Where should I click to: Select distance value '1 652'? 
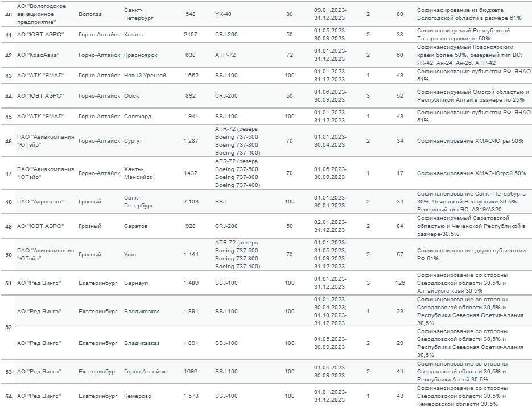[191, 76]
